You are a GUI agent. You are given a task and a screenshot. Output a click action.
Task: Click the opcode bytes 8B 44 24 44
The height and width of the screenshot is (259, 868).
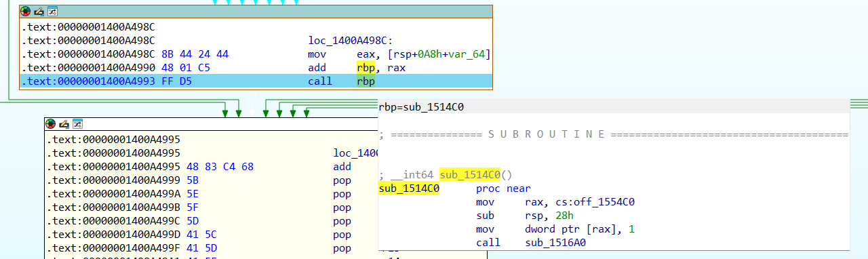pos(195,54)
